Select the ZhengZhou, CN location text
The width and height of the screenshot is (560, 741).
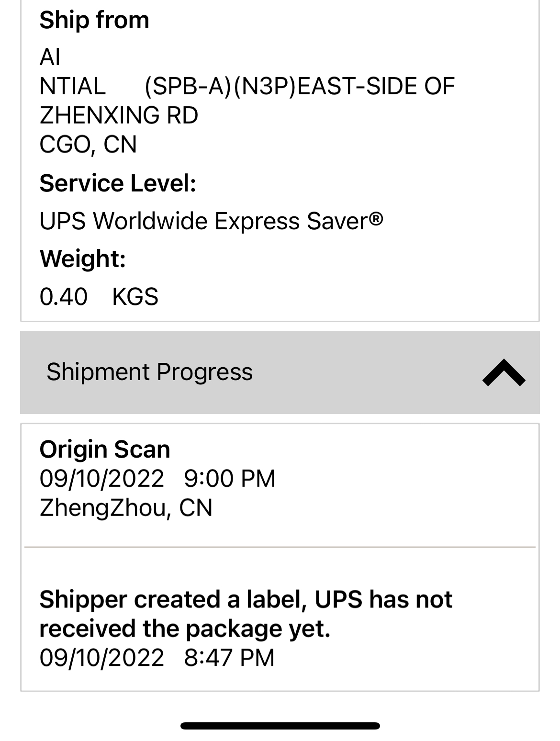[x=126, y=507]
